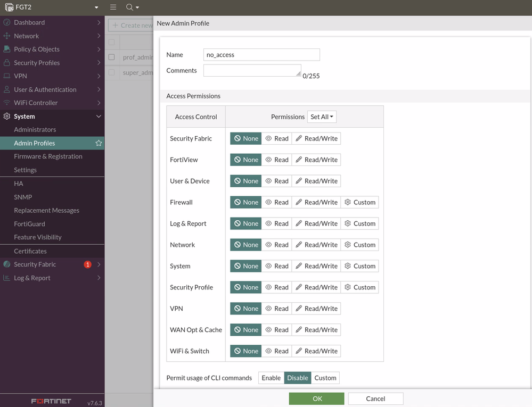Tick the prof_admin row checkbox

(112, 57)
